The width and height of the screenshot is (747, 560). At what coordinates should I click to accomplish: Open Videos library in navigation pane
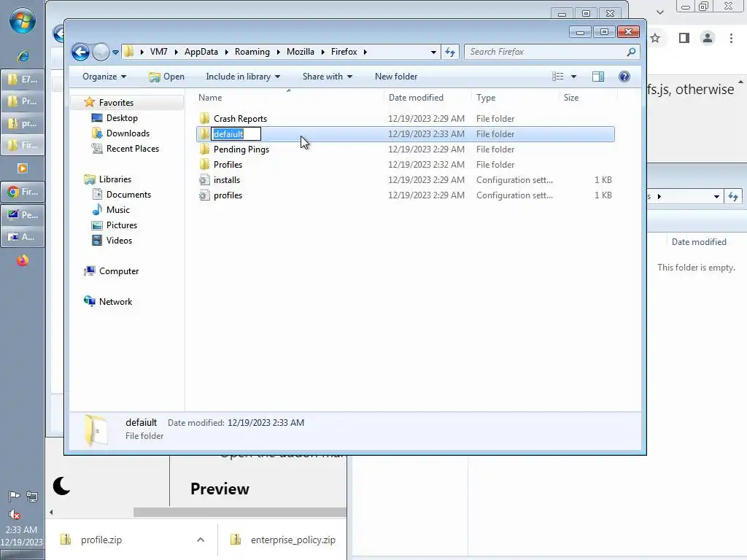[x=119, y=241]
